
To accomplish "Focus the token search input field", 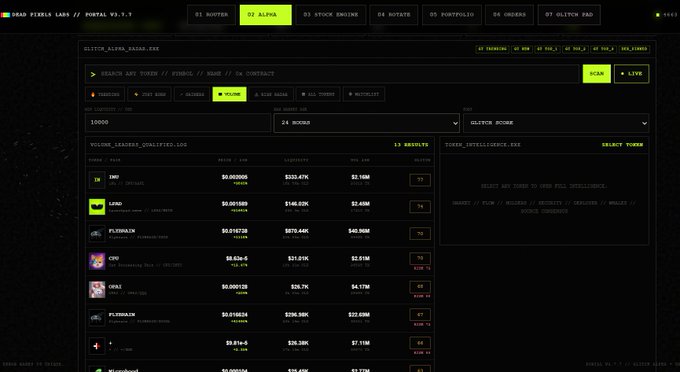I will (332, 74).
